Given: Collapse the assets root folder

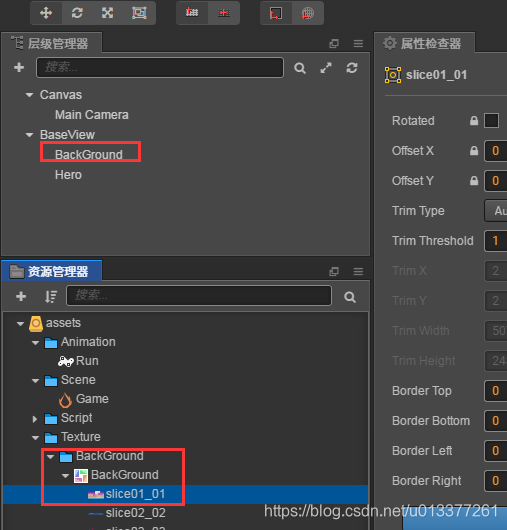Looking at the screenshot, I should point(20,324).
